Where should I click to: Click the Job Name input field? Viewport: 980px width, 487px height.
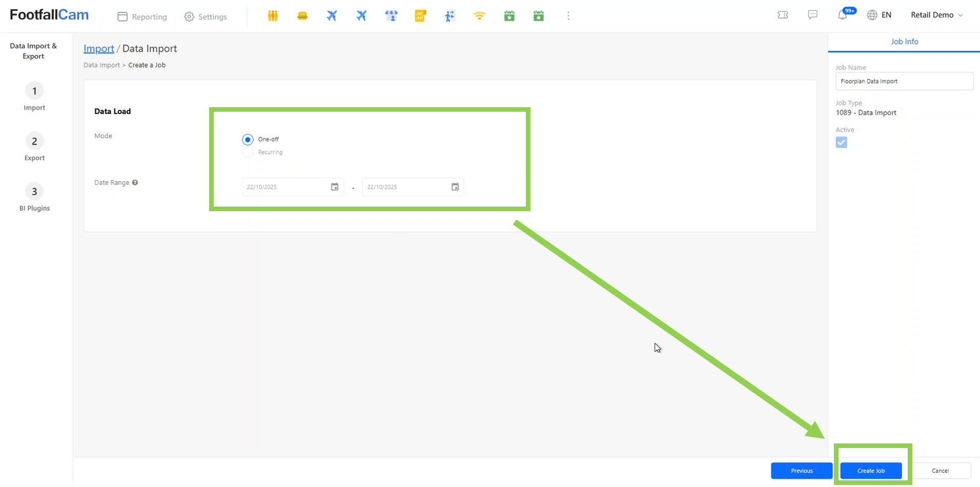coord(904,81)
